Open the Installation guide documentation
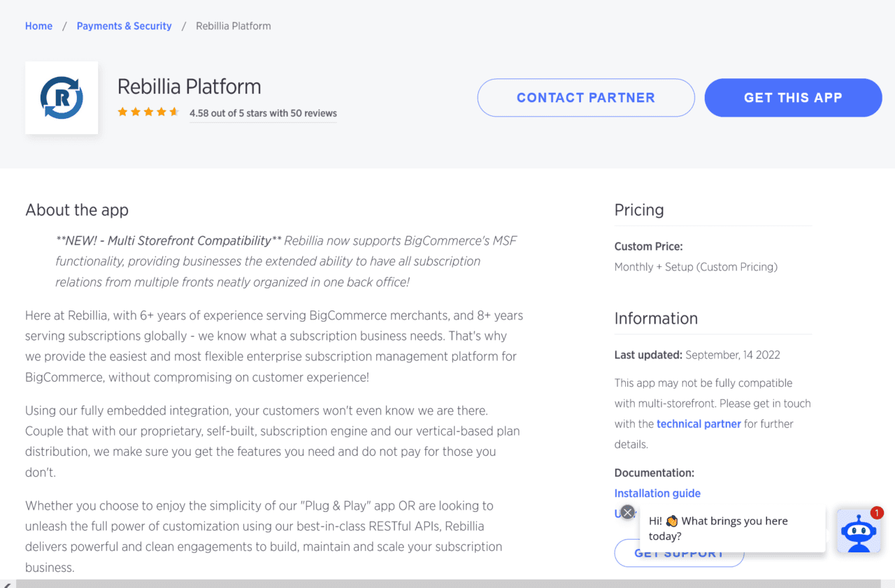 coord(657,493)
